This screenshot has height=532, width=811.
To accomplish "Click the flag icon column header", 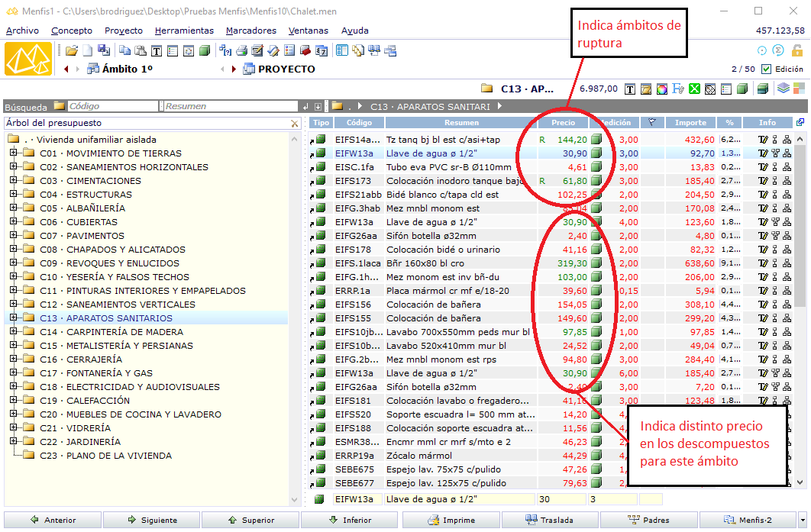I will pyautogui.click(x=651, y=123).
